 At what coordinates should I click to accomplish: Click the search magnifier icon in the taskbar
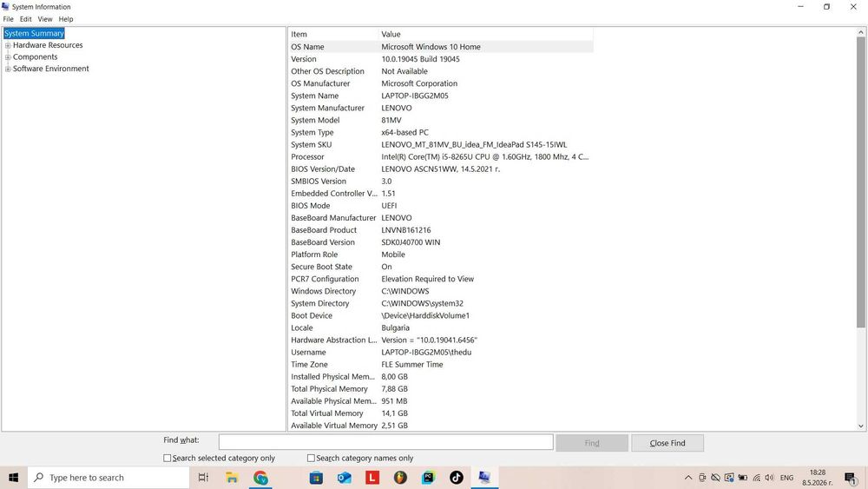point(39,478)
